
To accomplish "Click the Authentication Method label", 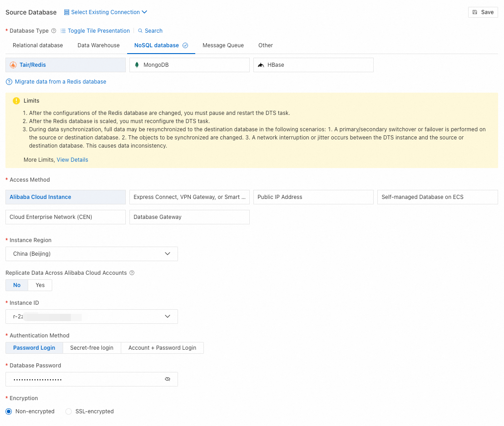I will click(x=39, y=336).
